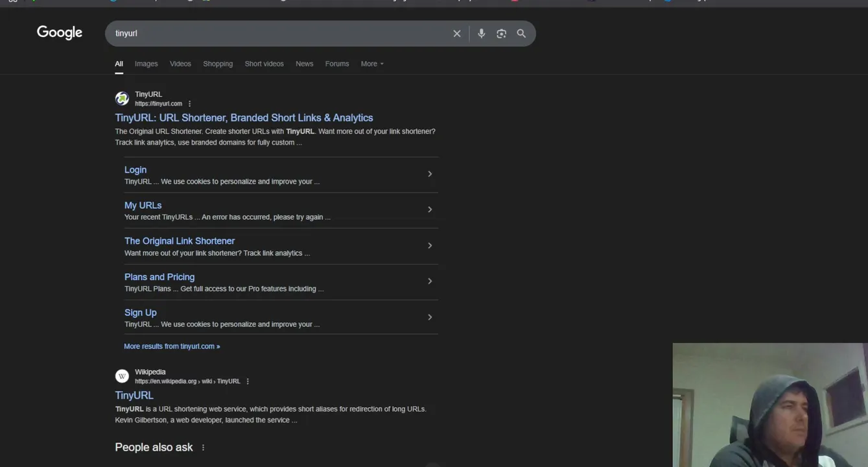868x467 pixels.
Task: Select the All results tab
Action: [119, 64]
